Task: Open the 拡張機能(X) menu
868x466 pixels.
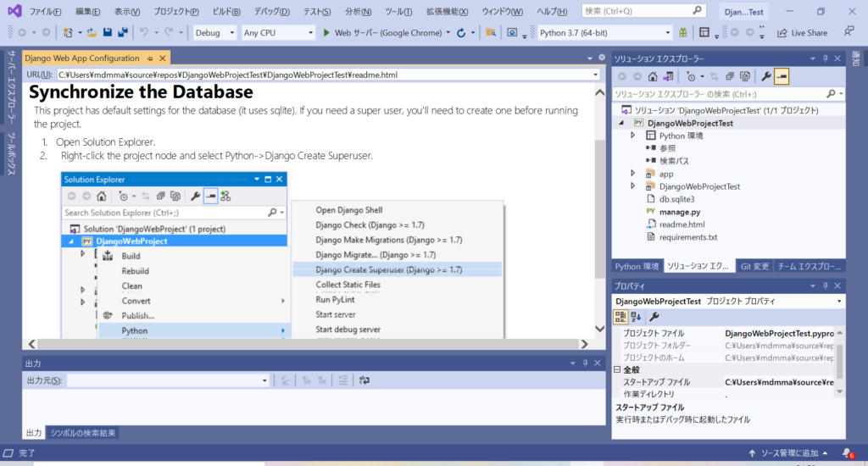Action: (447, 11)
